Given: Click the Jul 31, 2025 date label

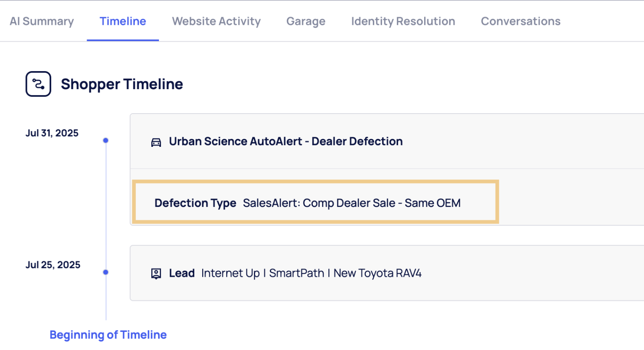Looking at the screenshot, I should [x=52, y=133].
